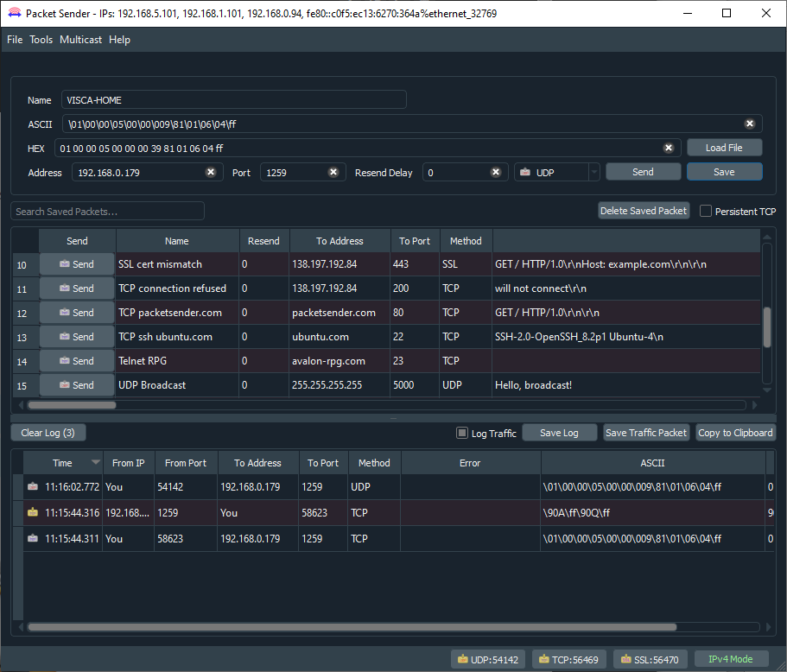Open the File menu
The width and height of the screenshot is (787, 672).
pyautogui.click(x=14, y=39)
